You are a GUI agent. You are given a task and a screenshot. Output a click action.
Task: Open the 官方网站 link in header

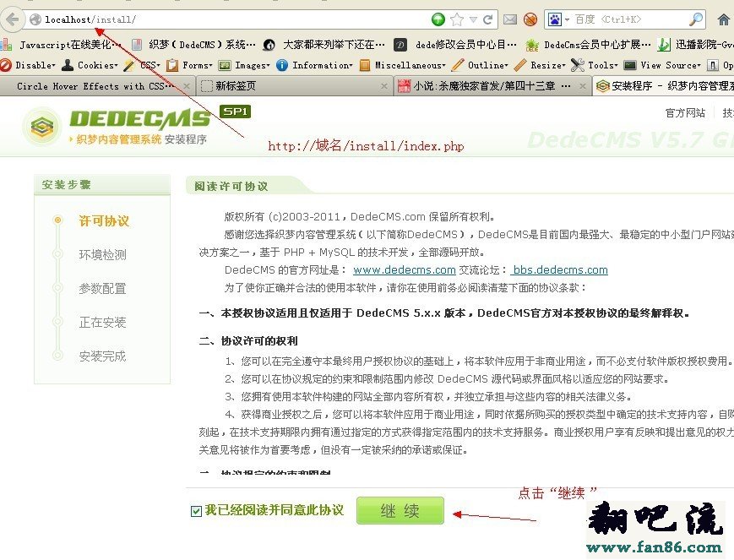(x=685, y=113)
